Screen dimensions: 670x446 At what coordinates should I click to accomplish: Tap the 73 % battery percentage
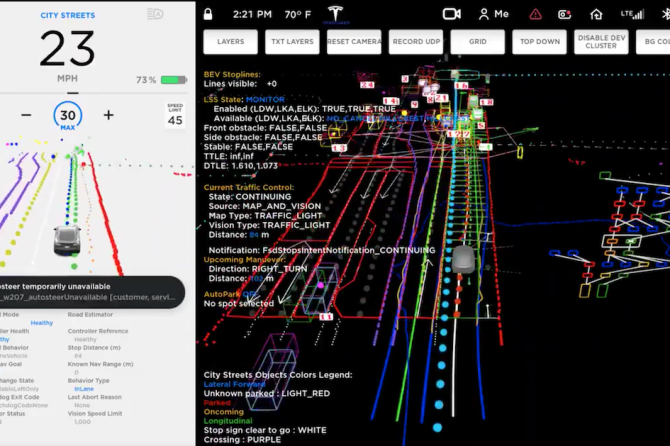[146, 80]
